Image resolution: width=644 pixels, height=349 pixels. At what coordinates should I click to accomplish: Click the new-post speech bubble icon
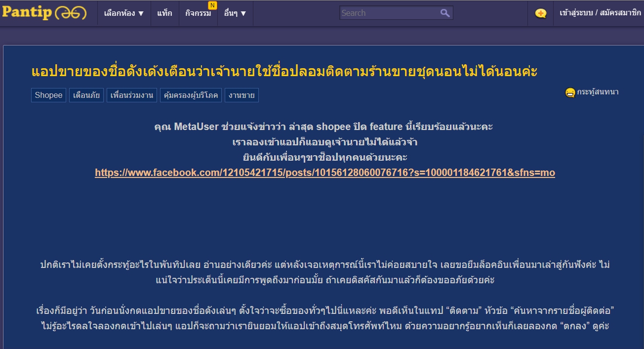[x=541, y=13]
